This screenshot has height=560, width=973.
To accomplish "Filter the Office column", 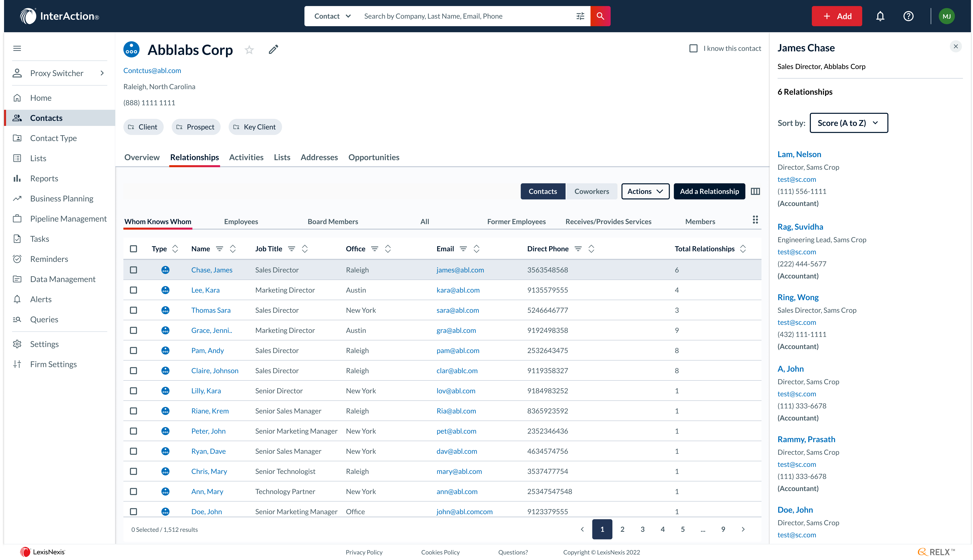I will [x=374, y=249].
